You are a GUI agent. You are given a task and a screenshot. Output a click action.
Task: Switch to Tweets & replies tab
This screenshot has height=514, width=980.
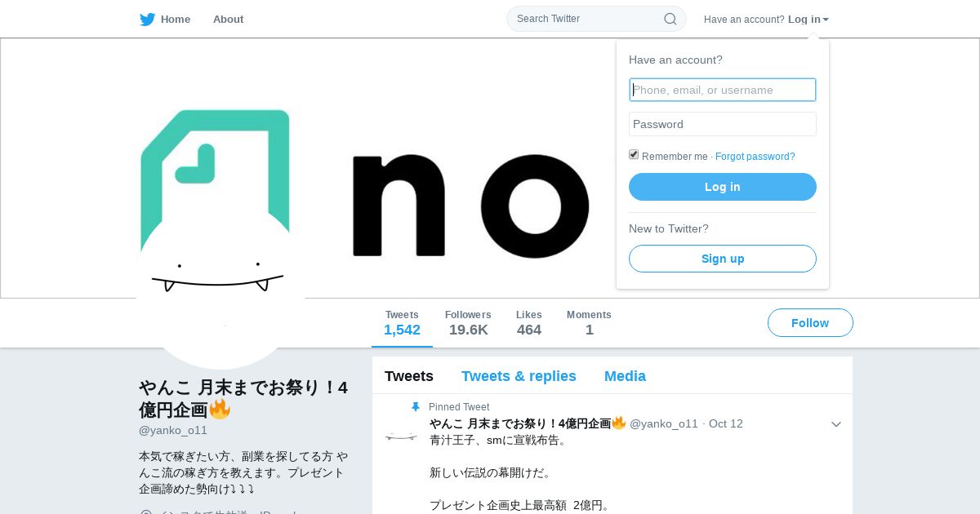point(519,376)
